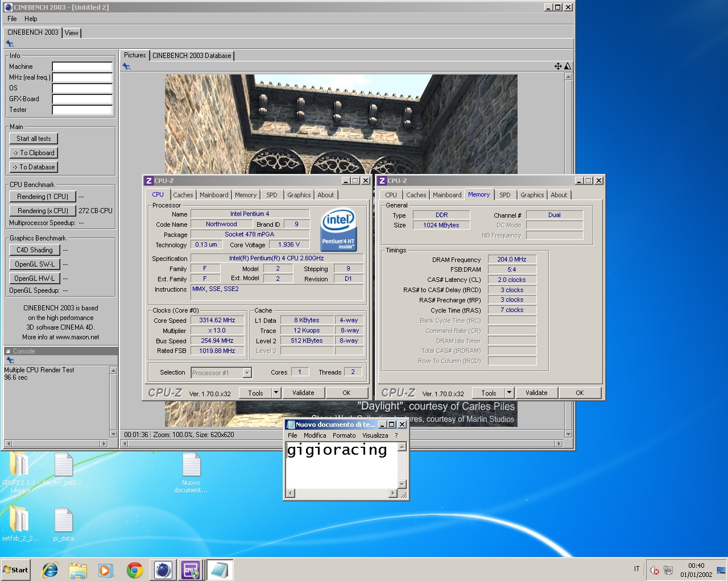Click the pin icon in Pictures panel
The height and width of the screenshot is (582, 728).
coord(126,66)
